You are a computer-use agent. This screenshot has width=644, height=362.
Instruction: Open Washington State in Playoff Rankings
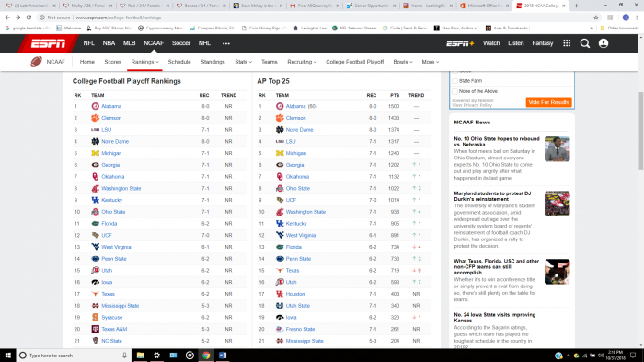pos(121,189)
